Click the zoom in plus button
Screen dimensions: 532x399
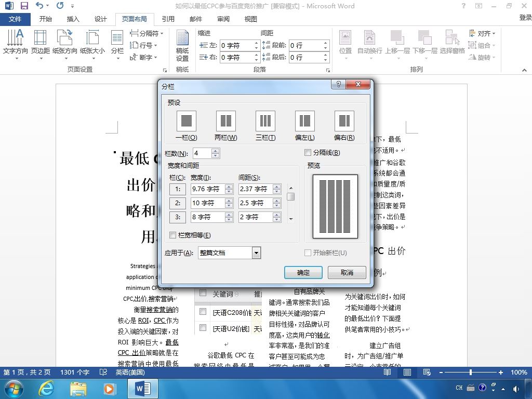[500, 372]
